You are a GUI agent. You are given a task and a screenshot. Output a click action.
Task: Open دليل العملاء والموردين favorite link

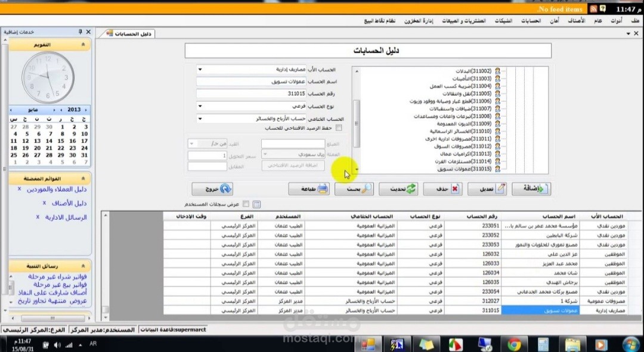click(57, 189)
